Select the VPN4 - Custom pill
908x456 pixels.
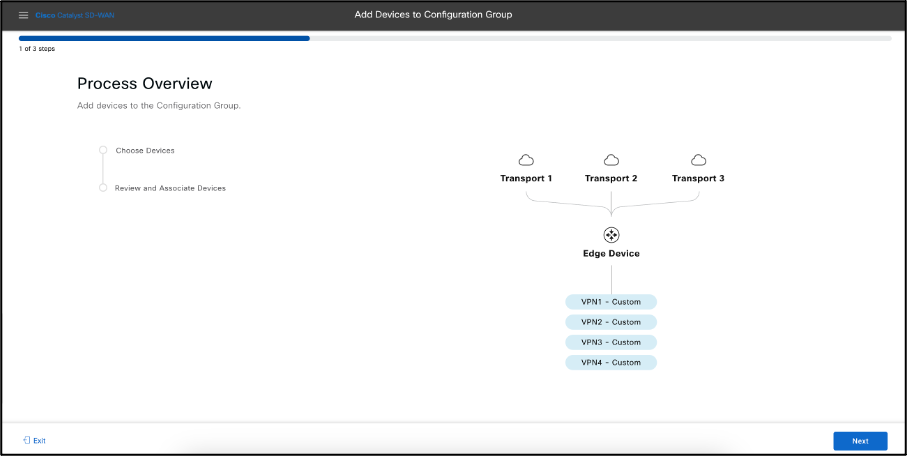[x=611, y=362]
